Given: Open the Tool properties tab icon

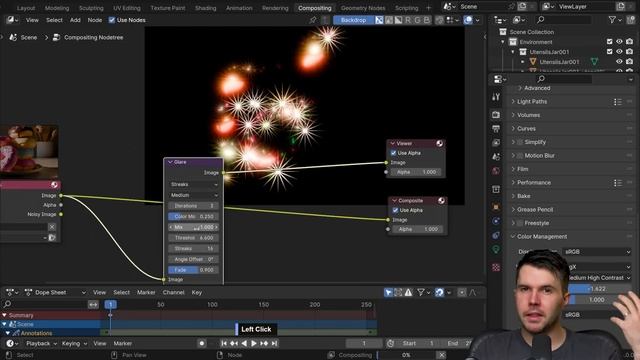Looking at the screenshot, I should point(496,97).
